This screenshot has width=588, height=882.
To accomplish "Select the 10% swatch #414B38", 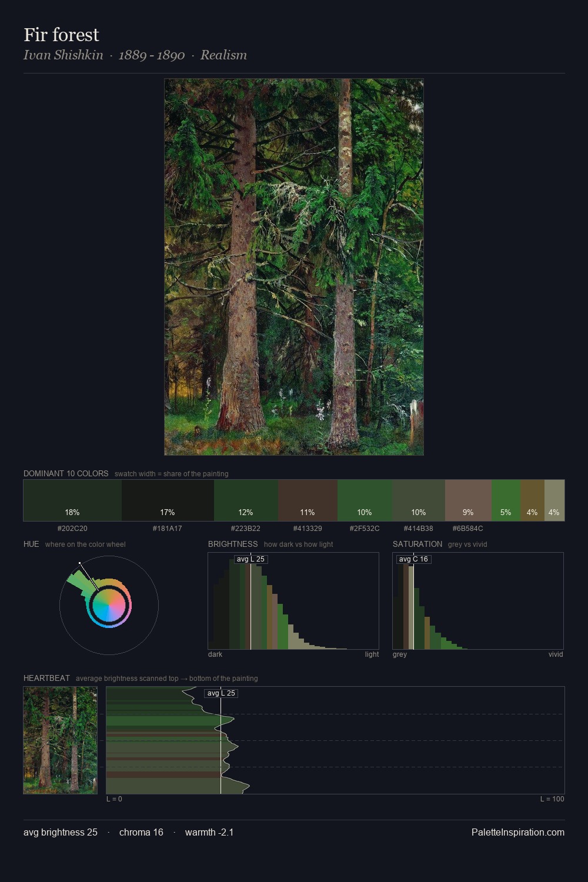I will pyautogui.click(x=419, y=500).
